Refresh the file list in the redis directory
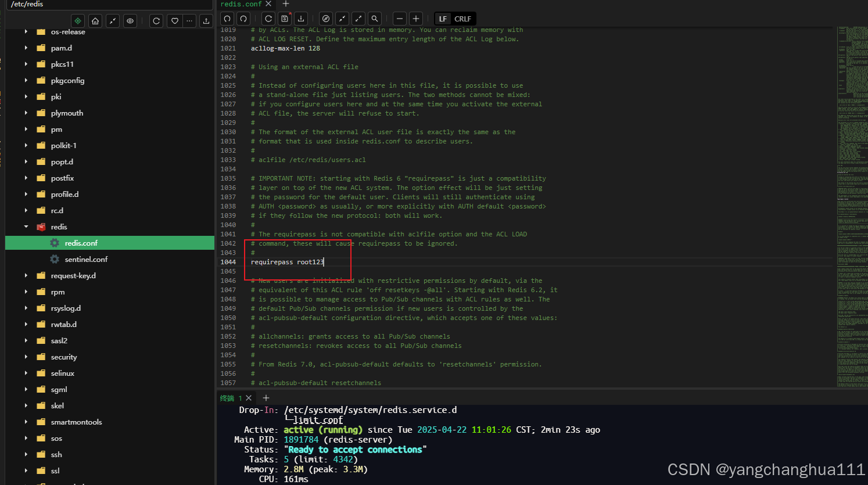This screenshot has height=485, width=868. tap(156, 20)
